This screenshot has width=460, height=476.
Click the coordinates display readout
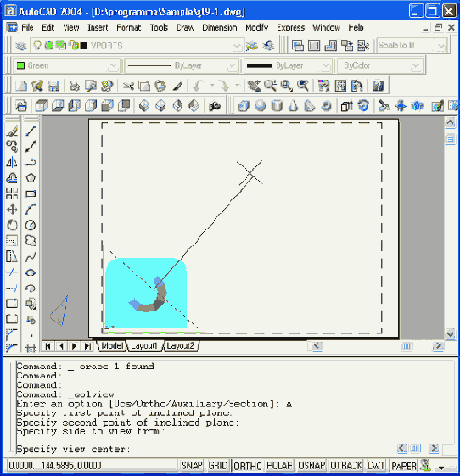[55, 466]
